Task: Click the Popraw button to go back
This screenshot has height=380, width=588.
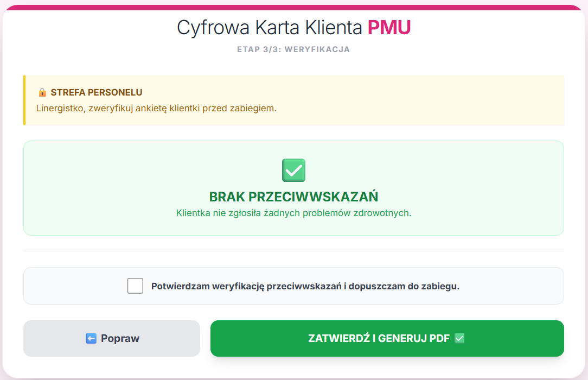Action: (111, 338)
